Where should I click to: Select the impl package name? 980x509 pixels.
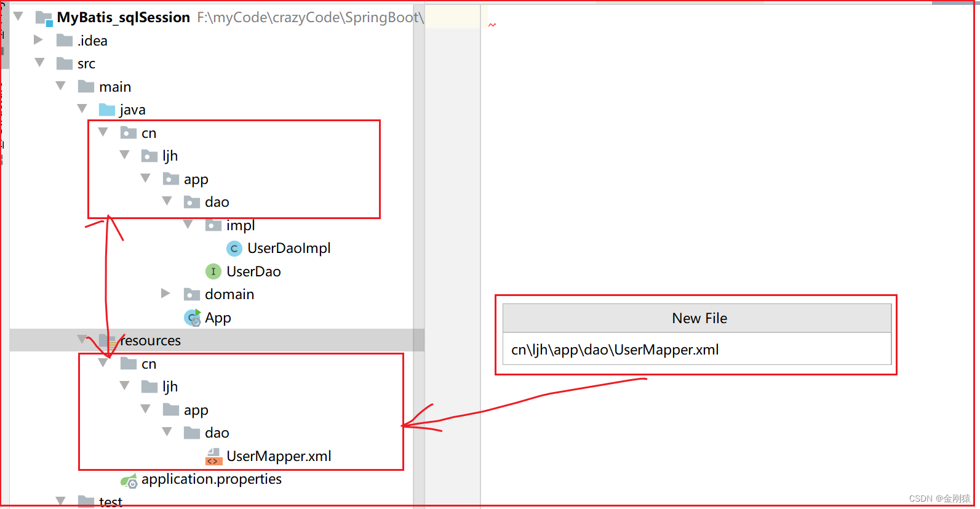click(241, 226)
